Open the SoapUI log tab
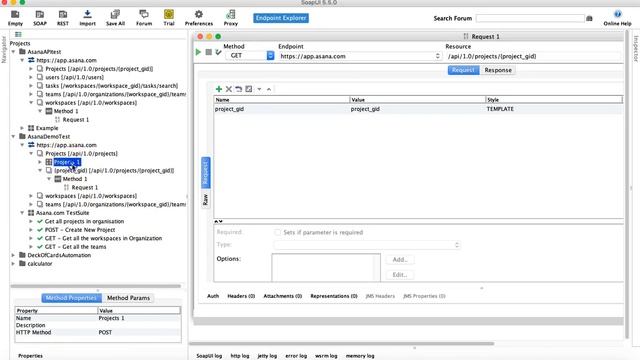This screenshot has height=360, width=640. tap(209, 356)
